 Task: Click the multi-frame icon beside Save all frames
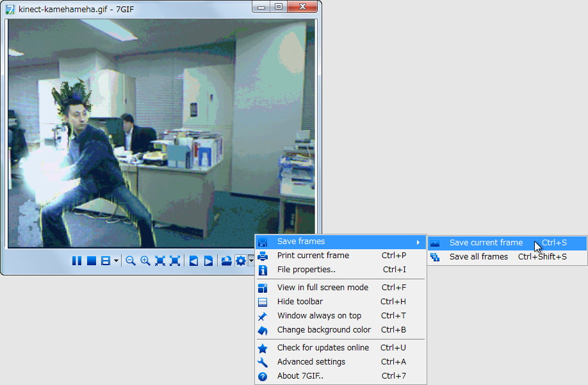tap(435, 257)
